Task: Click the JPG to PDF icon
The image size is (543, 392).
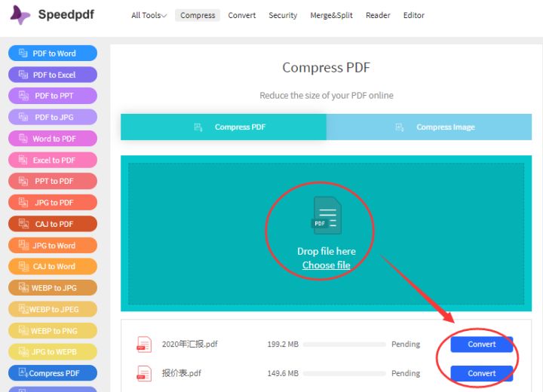Action: click(23, 202)
